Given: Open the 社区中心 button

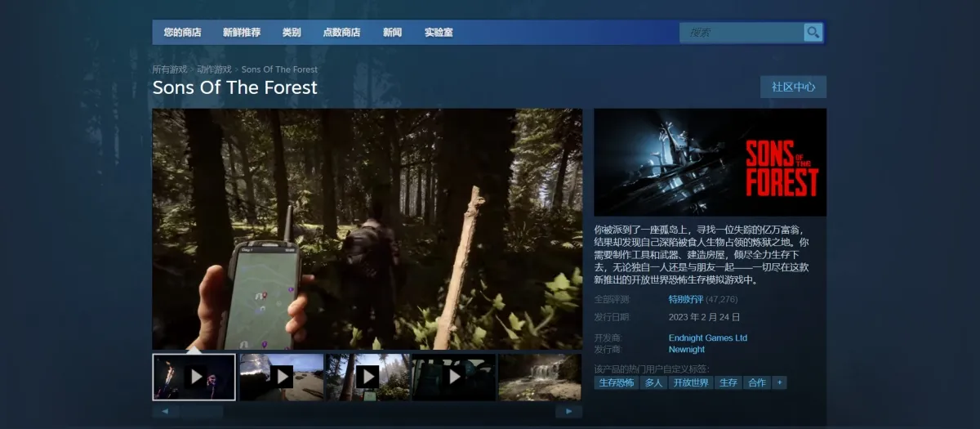Looking at the screenshot, I should coord(793,87).
